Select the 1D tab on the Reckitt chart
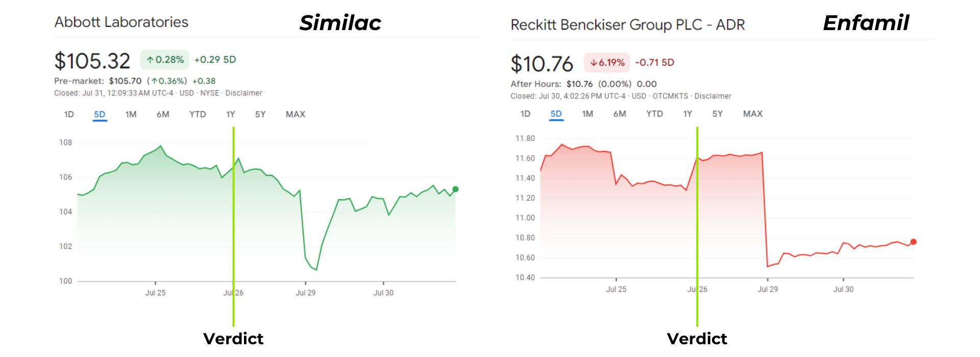 pos(525,114)
